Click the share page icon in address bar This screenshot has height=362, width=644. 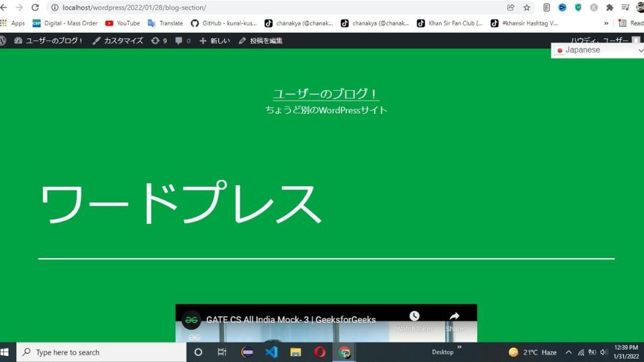coord(511,7)
